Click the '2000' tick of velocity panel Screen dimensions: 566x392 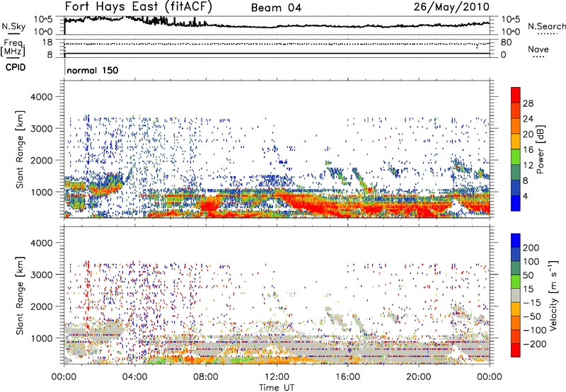tap(41, 306)
